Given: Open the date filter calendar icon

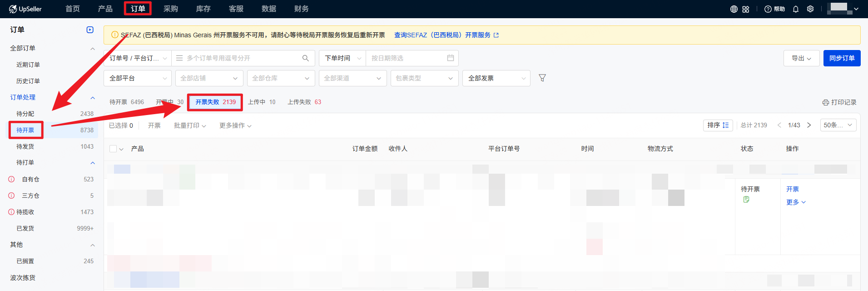Looking at the screenshot, I should [450, 58].
